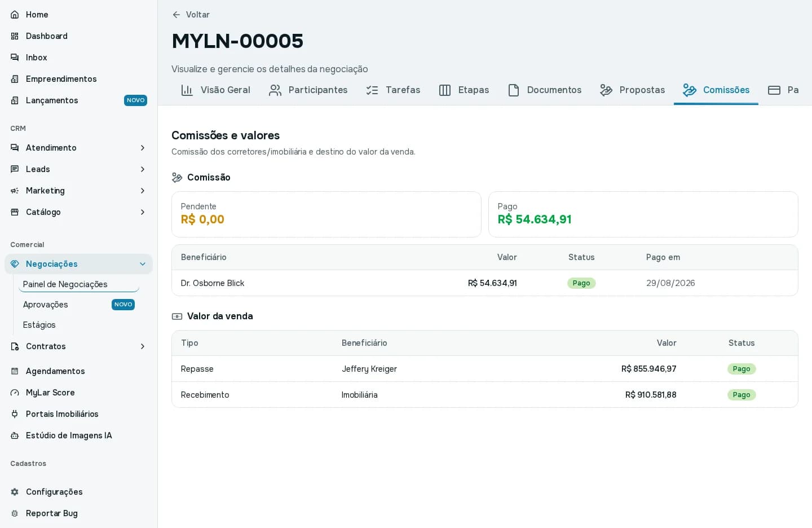Click the Repasse type cell
The width and height of the screenshot is (812, 528).
(x=197, y=369)
